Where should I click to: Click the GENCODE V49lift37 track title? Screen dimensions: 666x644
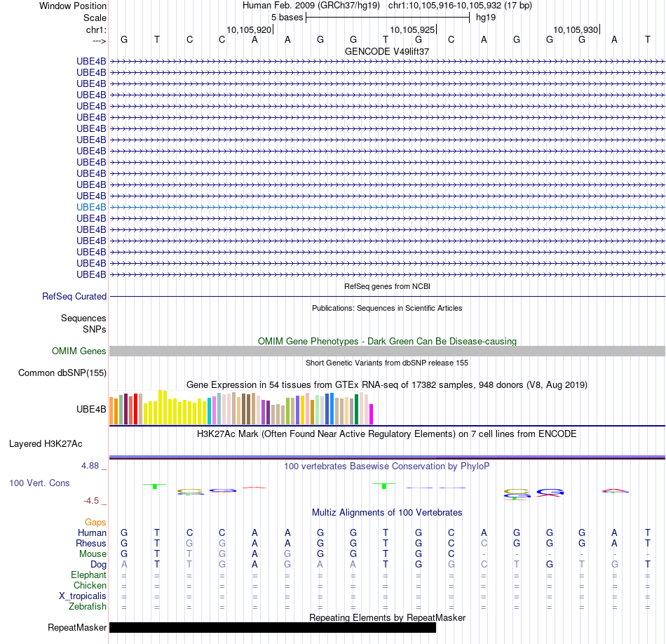point(387,51)
